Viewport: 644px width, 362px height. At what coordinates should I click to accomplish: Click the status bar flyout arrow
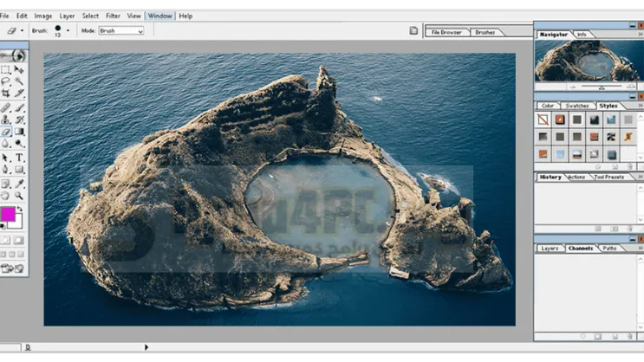(146, 347)
